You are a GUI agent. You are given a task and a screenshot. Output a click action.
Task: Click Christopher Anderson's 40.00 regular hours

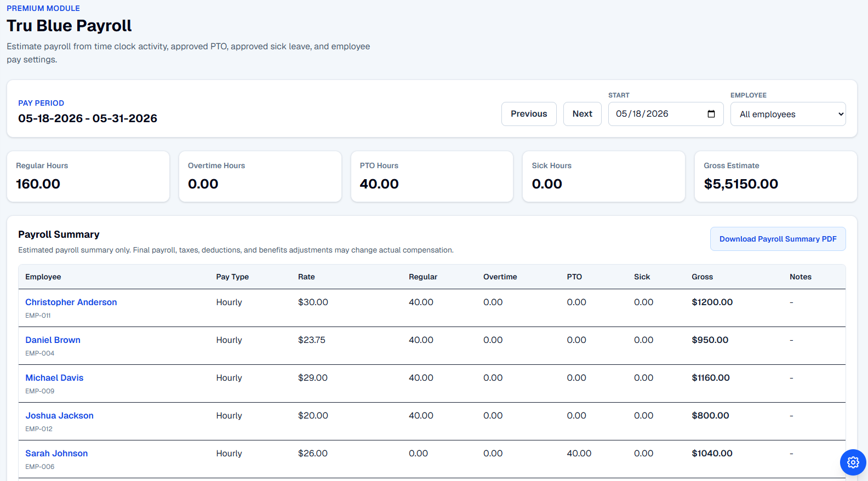tap(421, 302)
